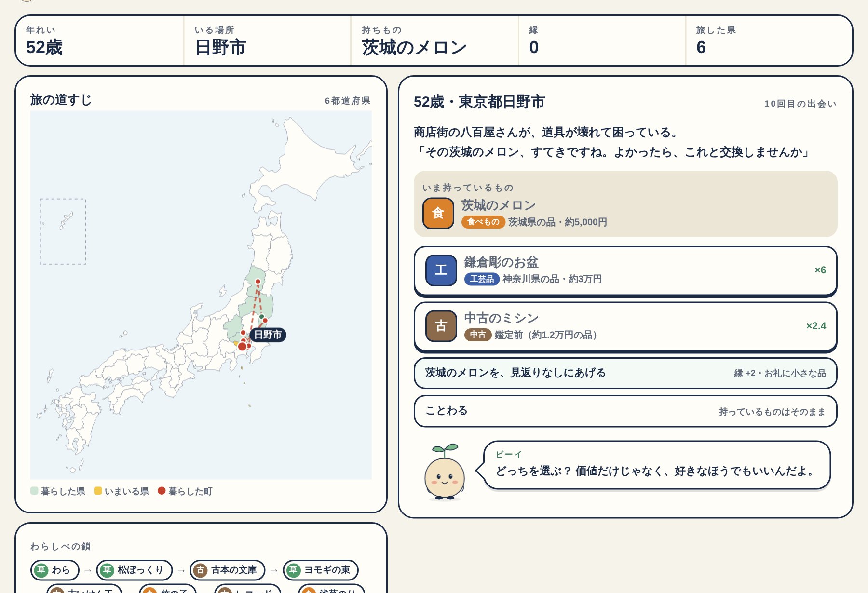The height and width of the screenshot is (593, 868).
Task: Click the 旅した県 6 stat card
Action: point(769,40)
